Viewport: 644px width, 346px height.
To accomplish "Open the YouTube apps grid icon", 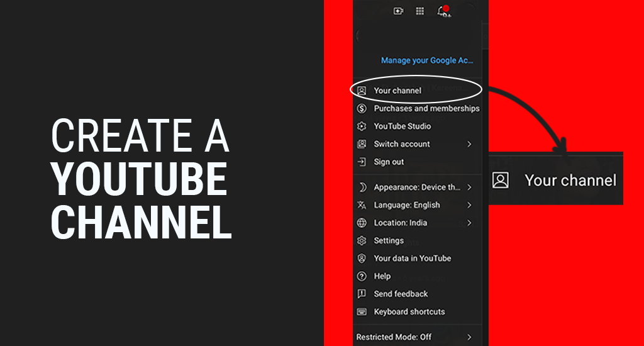I will click(419, 11).
